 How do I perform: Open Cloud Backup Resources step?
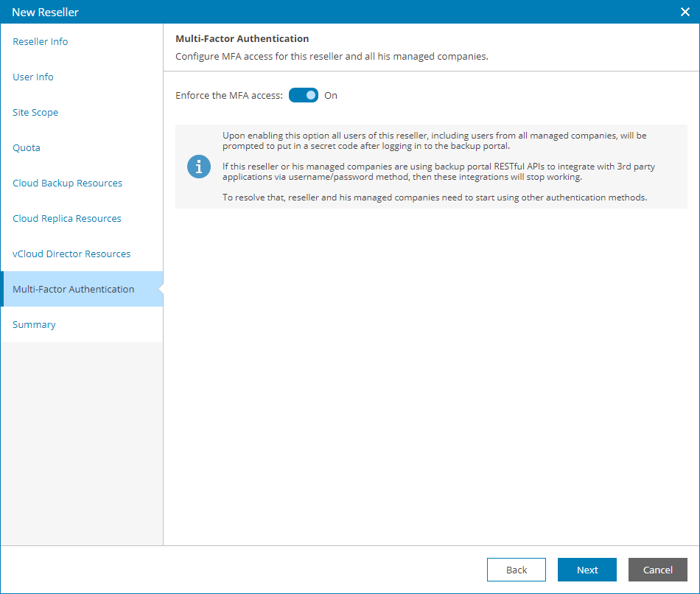(x=68, y=184)
